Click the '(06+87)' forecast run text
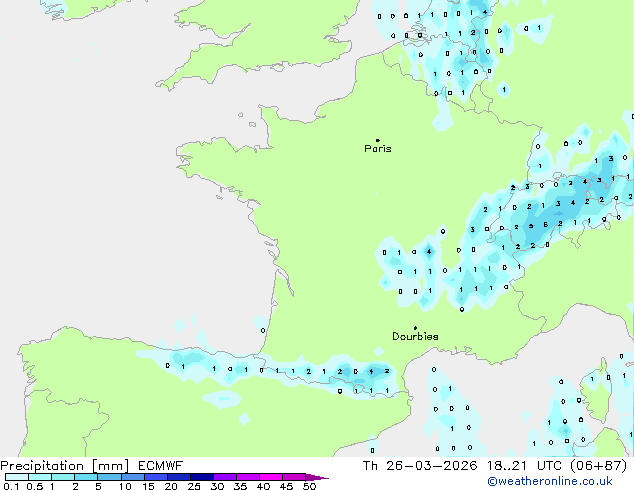This screenshot has height=490, width=634. coord(598,466)
